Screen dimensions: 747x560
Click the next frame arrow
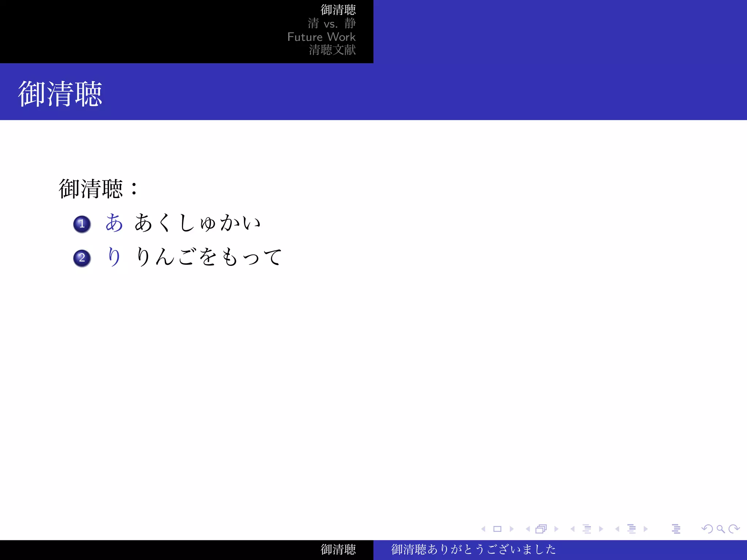click(556, 529)
